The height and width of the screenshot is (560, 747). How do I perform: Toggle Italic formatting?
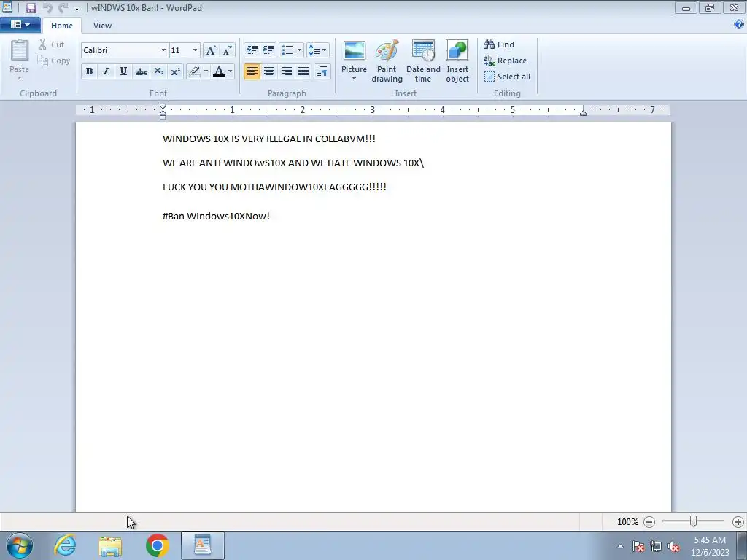pyautogui.click(x=106, y=71)
